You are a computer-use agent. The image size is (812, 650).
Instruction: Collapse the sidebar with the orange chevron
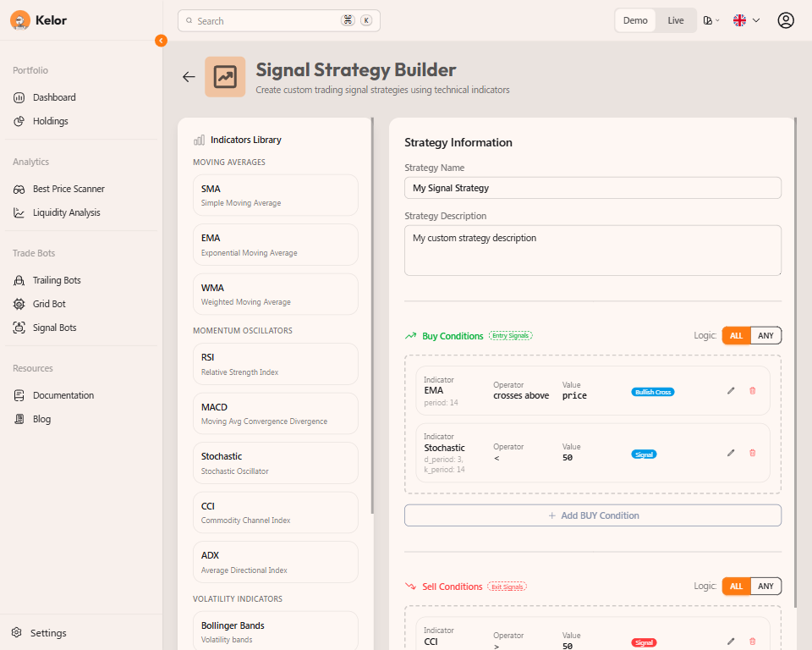(161, 41)
